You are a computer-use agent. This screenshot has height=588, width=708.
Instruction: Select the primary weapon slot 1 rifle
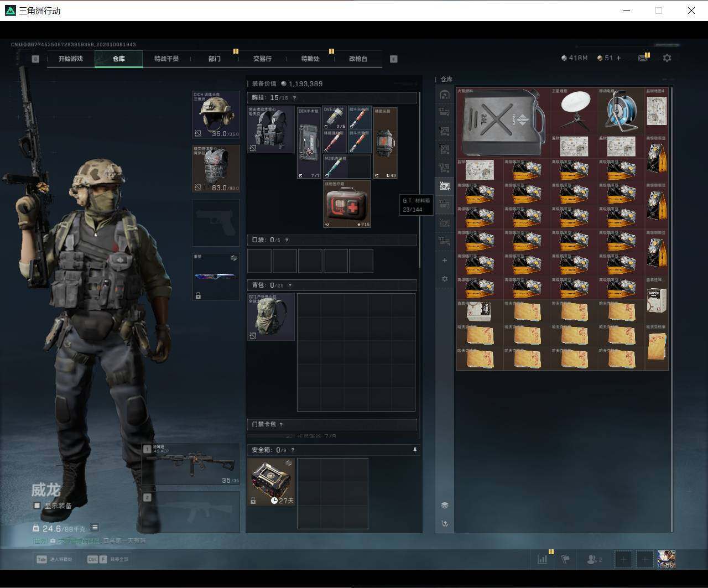click(x=190, y=464)
